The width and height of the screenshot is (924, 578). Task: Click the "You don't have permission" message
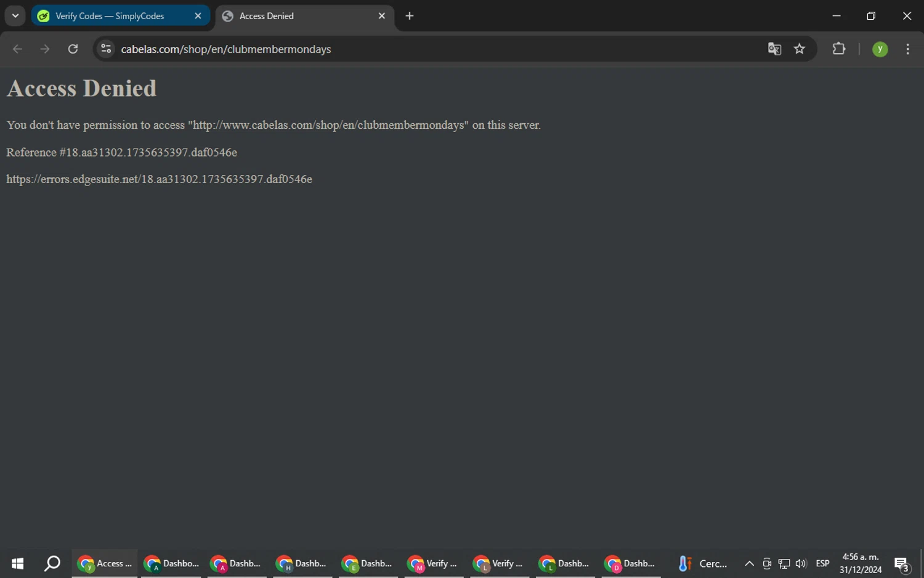pos(274,125)
